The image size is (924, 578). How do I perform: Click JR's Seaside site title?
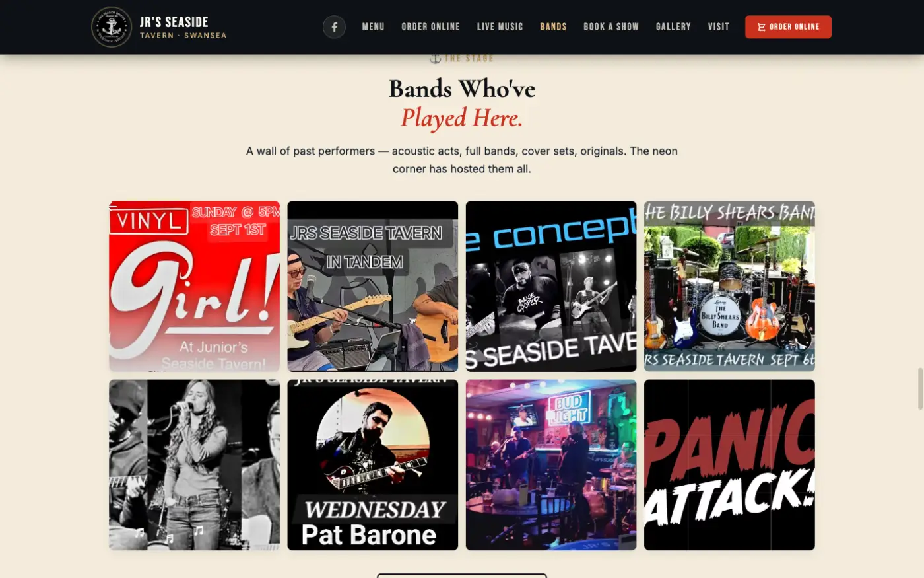174,22
